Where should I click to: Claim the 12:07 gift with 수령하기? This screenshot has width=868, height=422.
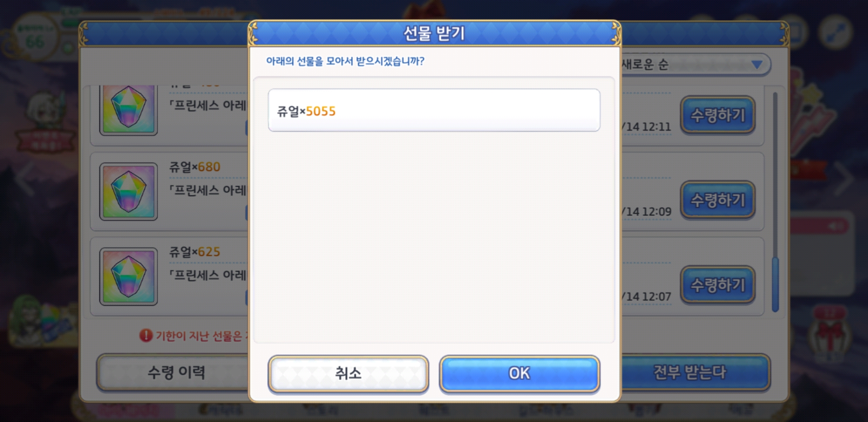point(717,285)
